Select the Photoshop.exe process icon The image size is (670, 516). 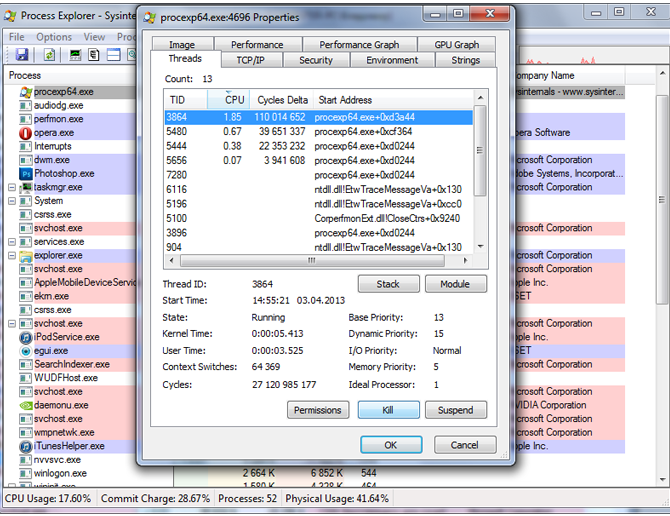25,174
